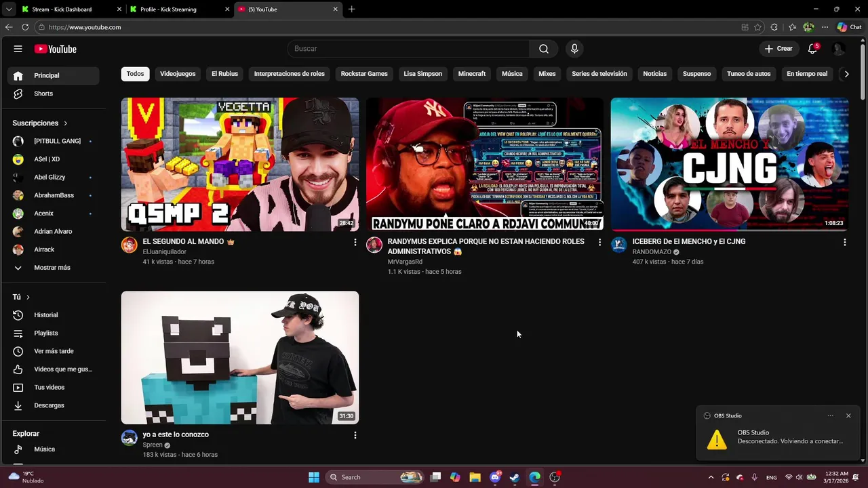The image size is (868, 488).
Task: Click the Crear button
Action: [778, 49]
